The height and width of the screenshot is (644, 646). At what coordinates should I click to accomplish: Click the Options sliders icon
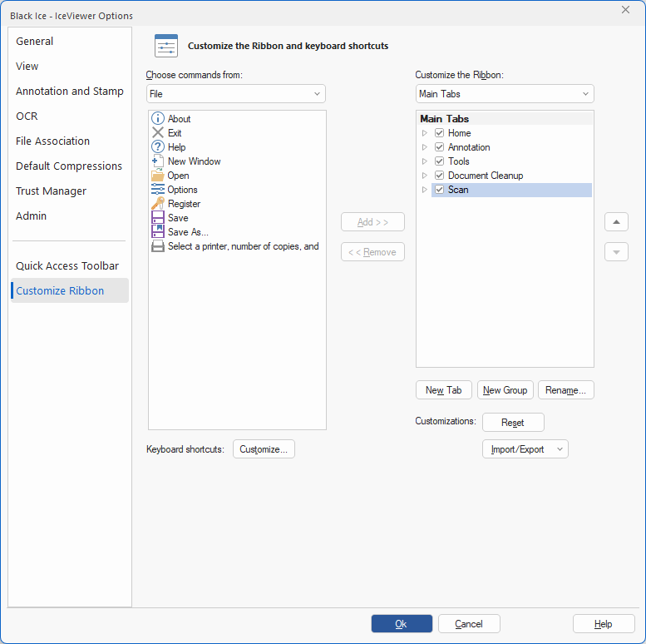pos(158,189)
